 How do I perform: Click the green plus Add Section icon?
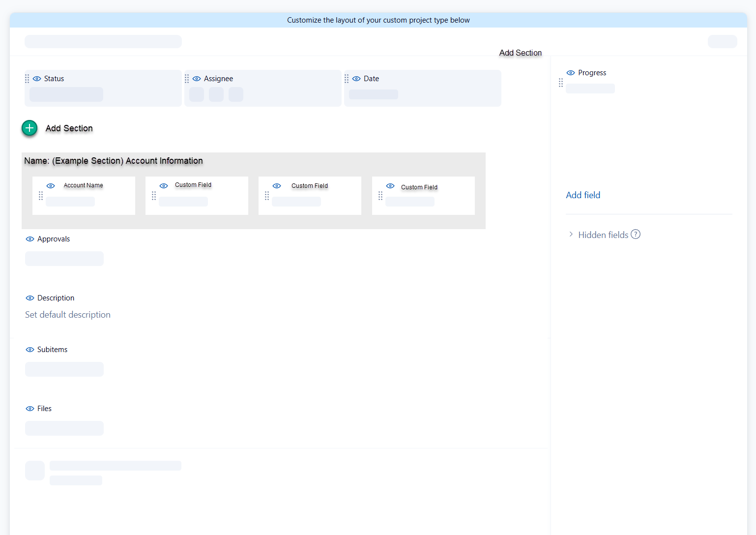click(29, 128)
